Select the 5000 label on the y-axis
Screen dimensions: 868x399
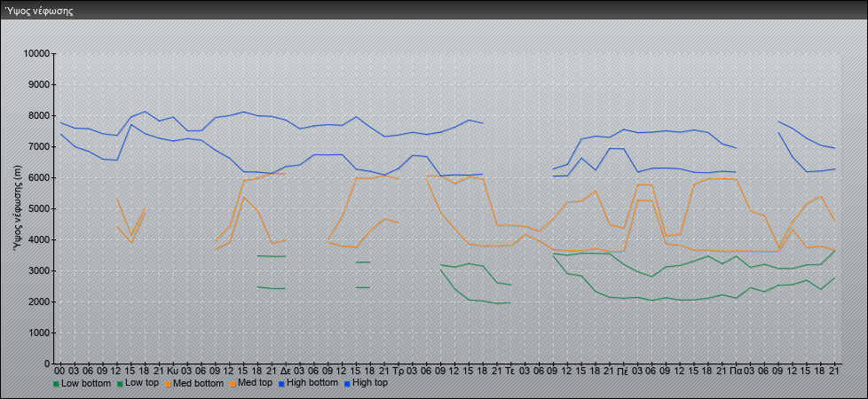click(39, 208)
